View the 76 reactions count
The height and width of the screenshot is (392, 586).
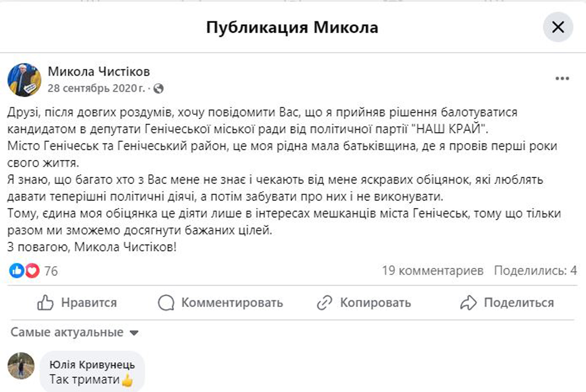(51, 270)
